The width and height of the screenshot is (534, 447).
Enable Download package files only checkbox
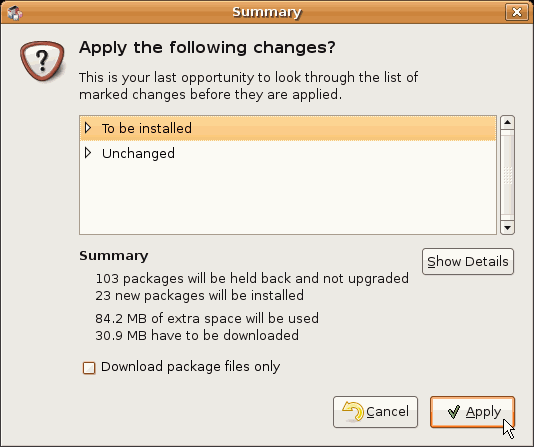click(x=89, y=368)
